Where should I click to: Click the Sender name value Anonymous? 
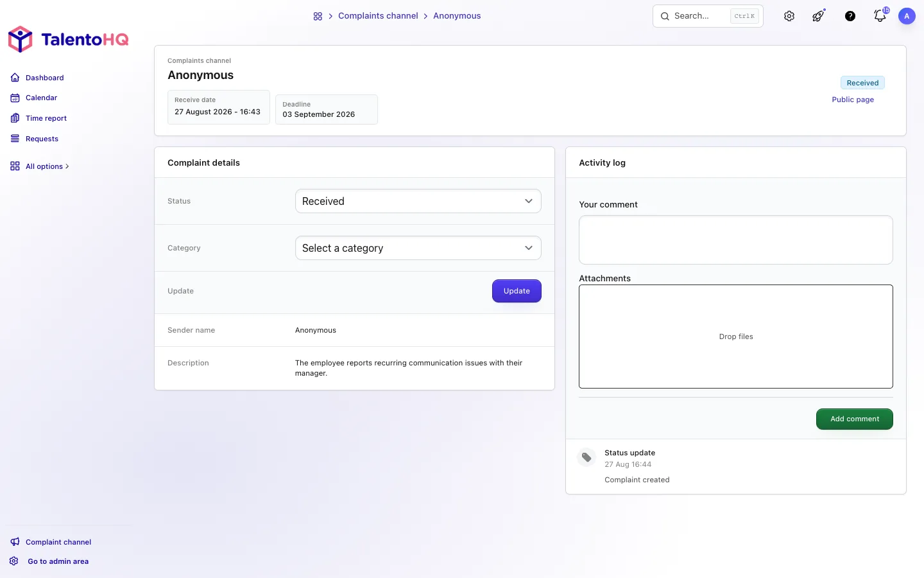[x=316, y=330]
